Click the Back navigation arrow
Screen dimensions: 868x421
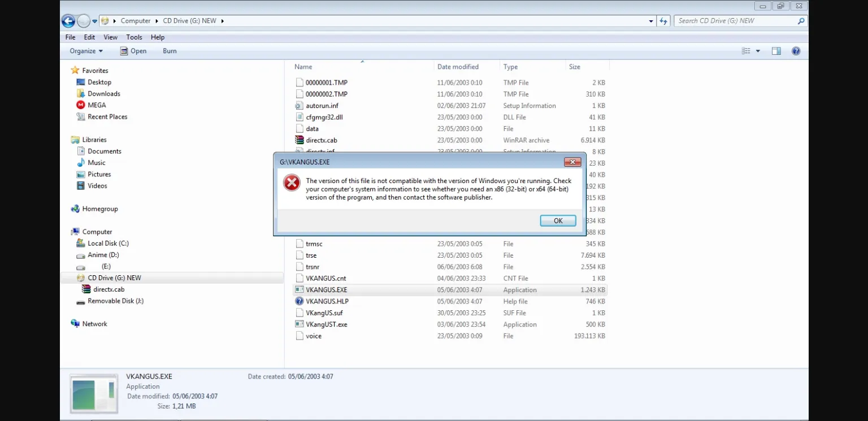68,21
